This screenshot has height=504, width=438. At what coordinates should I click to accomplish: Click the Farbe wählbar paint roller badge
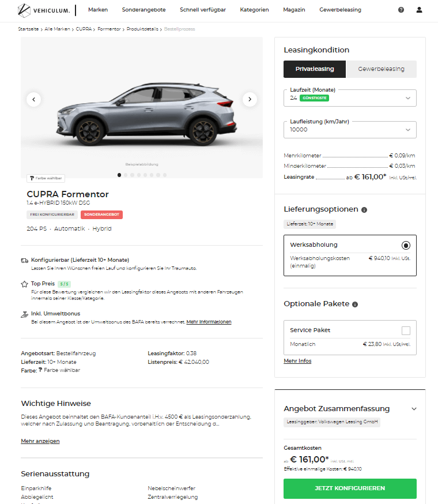click(x=46, y=178)
